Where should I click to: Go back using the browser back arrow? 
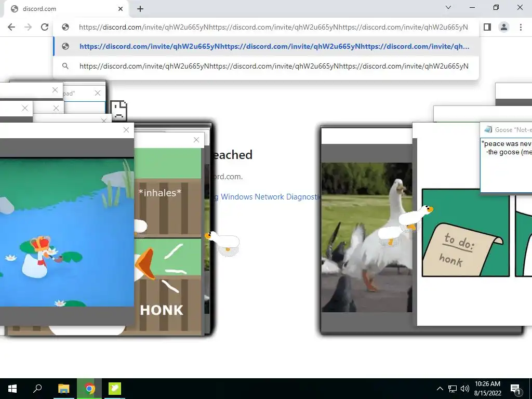(11, 27)
